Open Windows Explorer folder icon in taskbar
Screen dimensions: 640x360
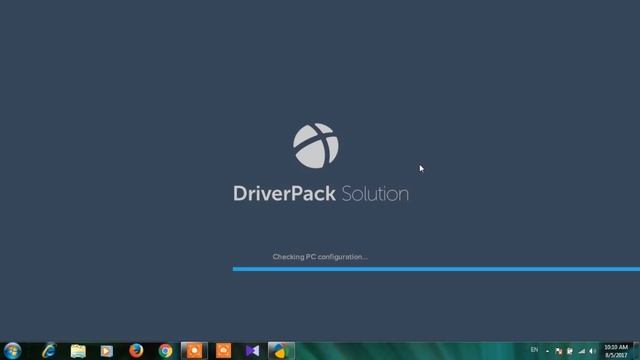[x=78, y=351]
